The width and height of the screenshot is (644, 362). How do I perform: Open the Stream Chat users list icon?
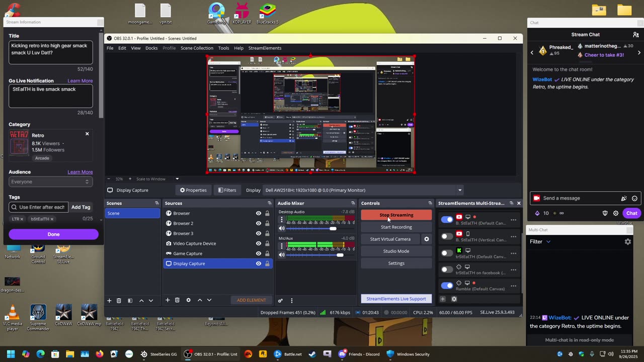(636, 35)
